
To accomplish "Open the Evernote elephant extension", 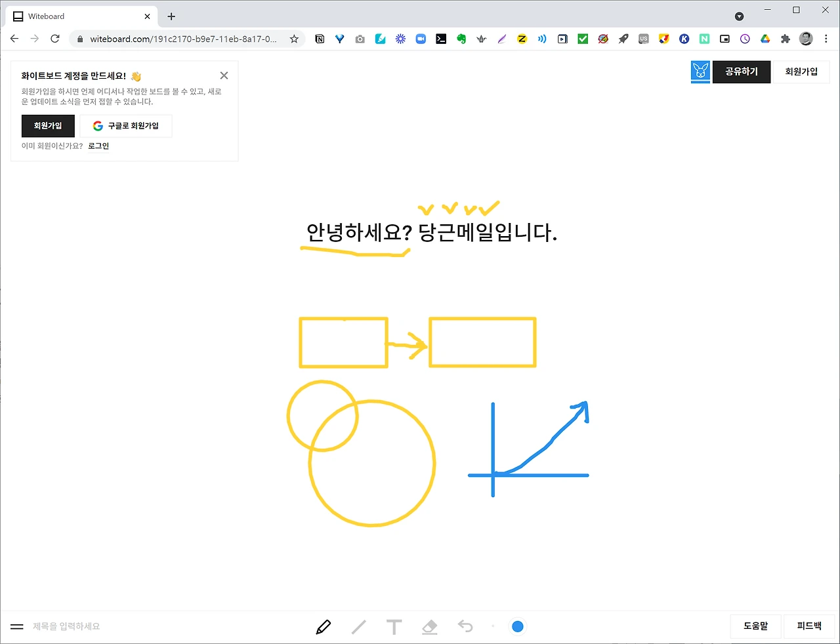I will point(461,39).
